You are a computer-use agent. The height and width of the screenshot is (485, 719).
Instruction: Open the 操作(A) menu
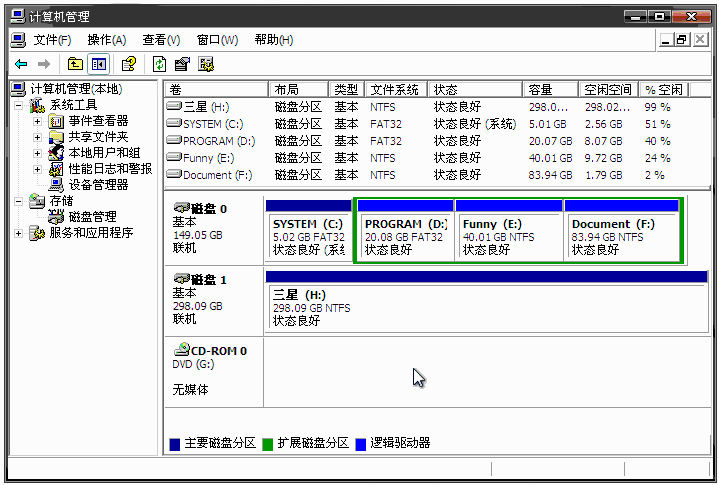[x=107, y=40]
